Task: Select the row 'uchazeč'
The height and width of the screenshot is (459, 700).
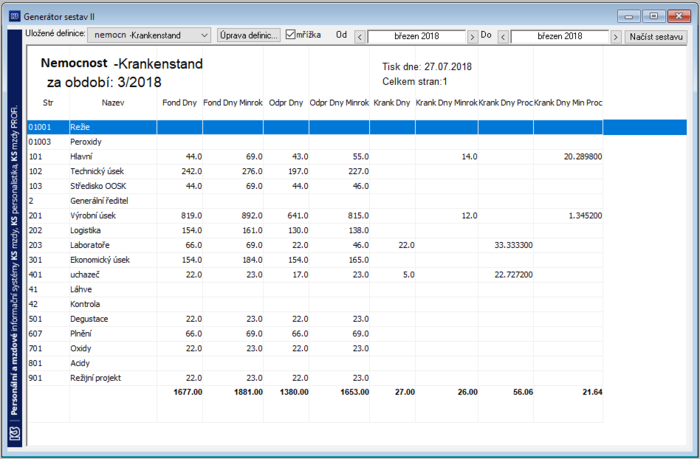Action: (315, 275)
